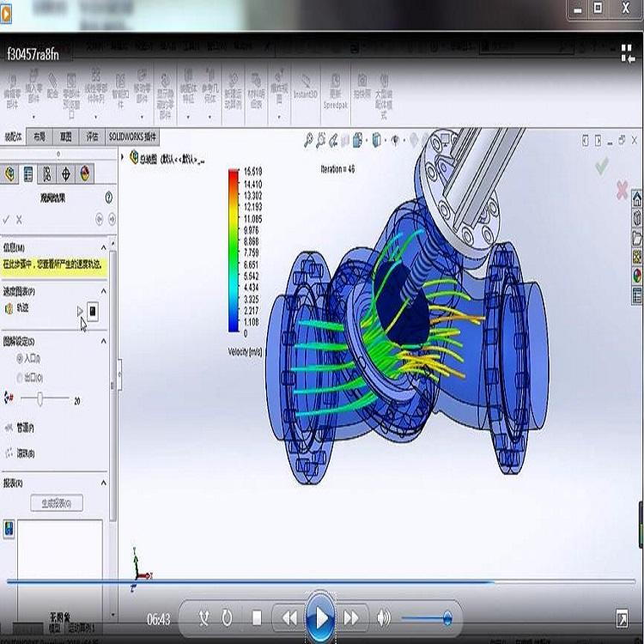Viewport: 644px width, 644px height.
Task: Open the help question mark icon
Action: pos(109,197)
